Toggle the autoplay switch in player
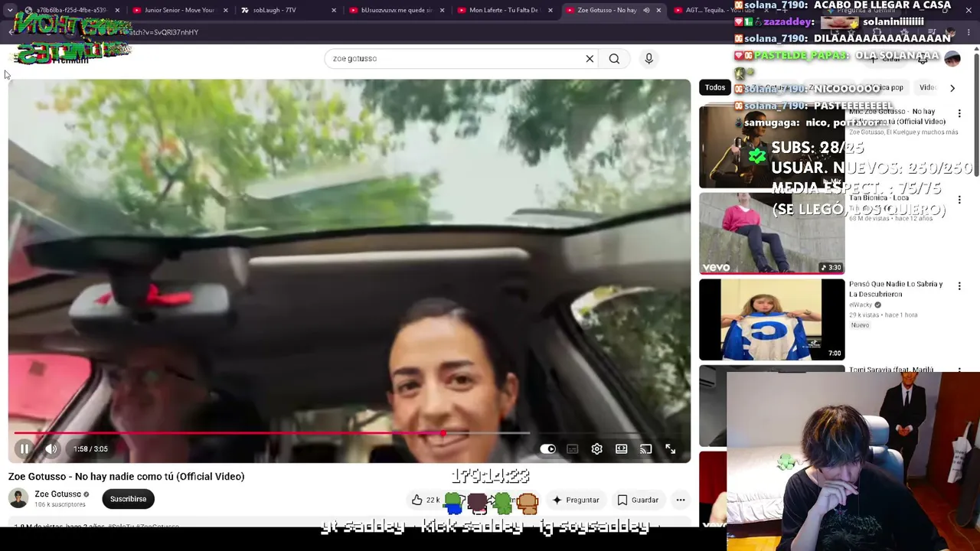Image resolution: width=980 pixels, height=551 pixels. coord(547,449)
